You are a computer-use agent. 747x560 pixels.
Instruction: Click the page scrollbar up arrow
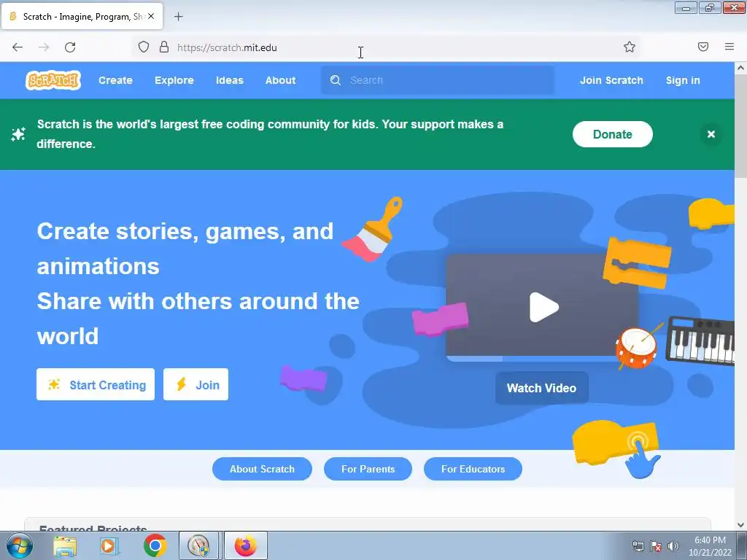(741, 68)
